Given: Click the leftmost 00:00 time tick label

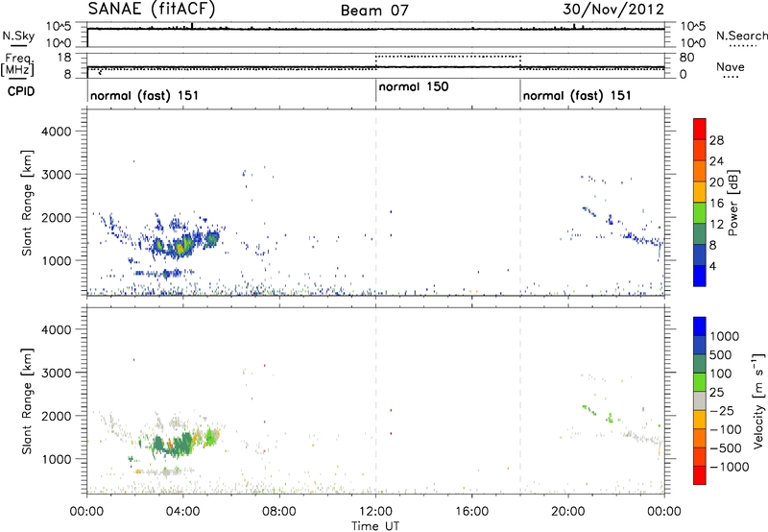Looking at the screenshot, I should coord(86,512).
